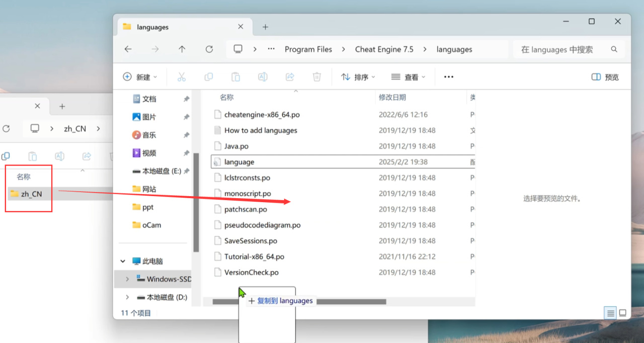Click the chevron after Cheat Engine 7.5 in path

425,49
